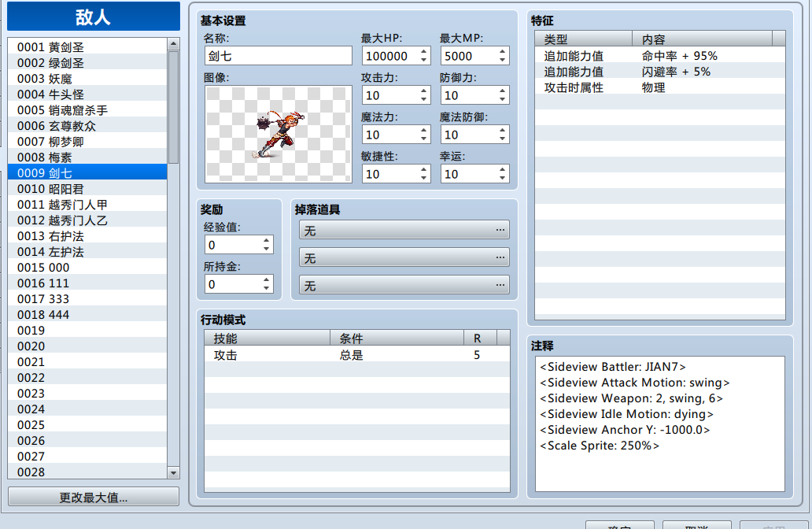Select empty enemy slot 0019
Screen dimensions: 812x529
click(87, 330)
